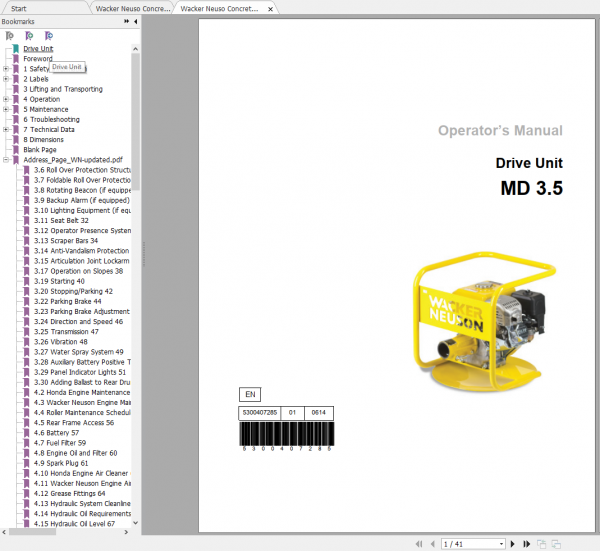Click the second page layout icon in status bar

point(556,544)
